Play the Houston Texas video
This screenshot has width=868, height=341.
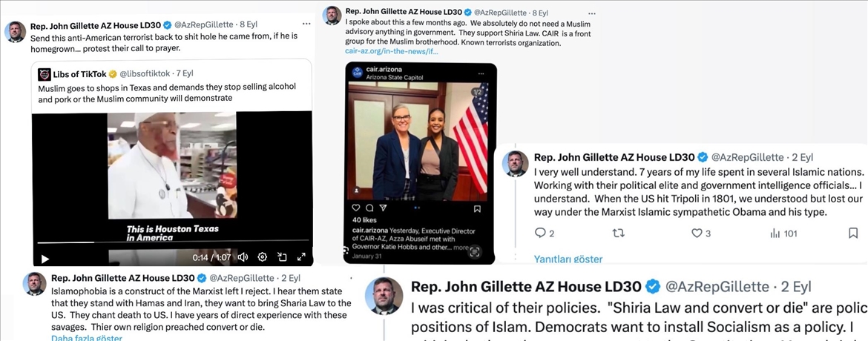click(45, 259)
